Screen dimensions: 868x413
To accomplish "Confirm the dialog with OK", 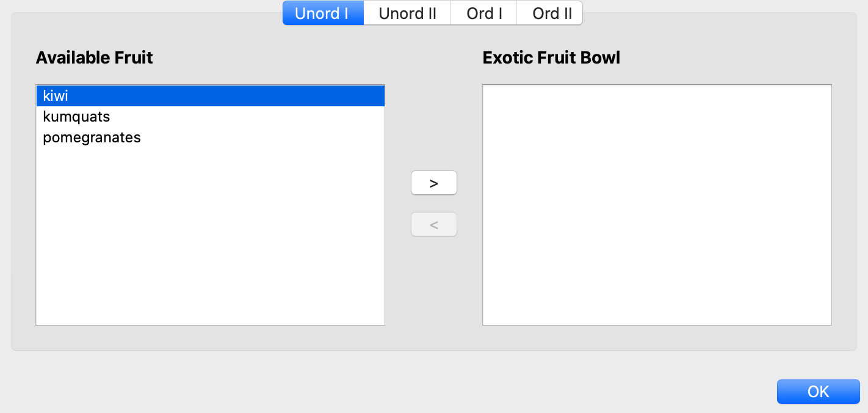I will [x=818, y=392].
